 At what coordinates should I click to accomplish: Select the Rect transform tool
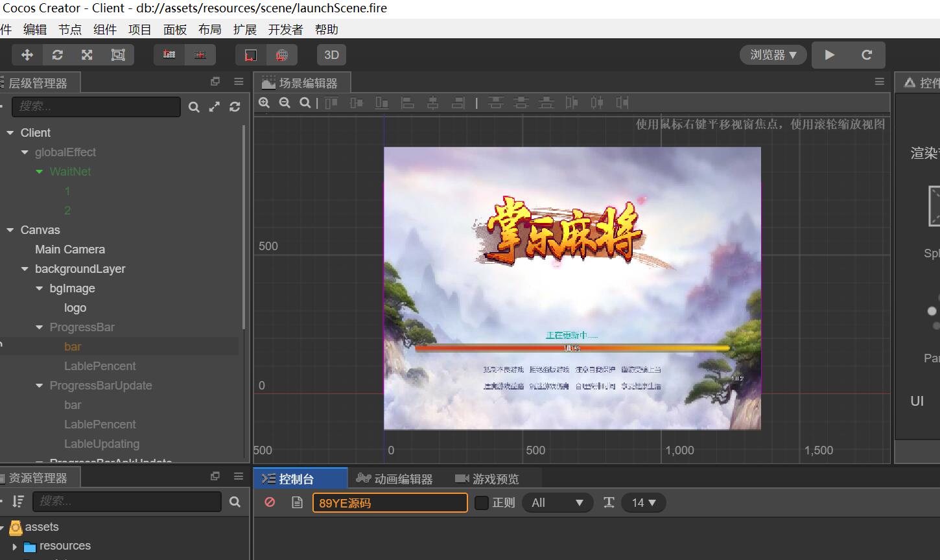(118, 55)
